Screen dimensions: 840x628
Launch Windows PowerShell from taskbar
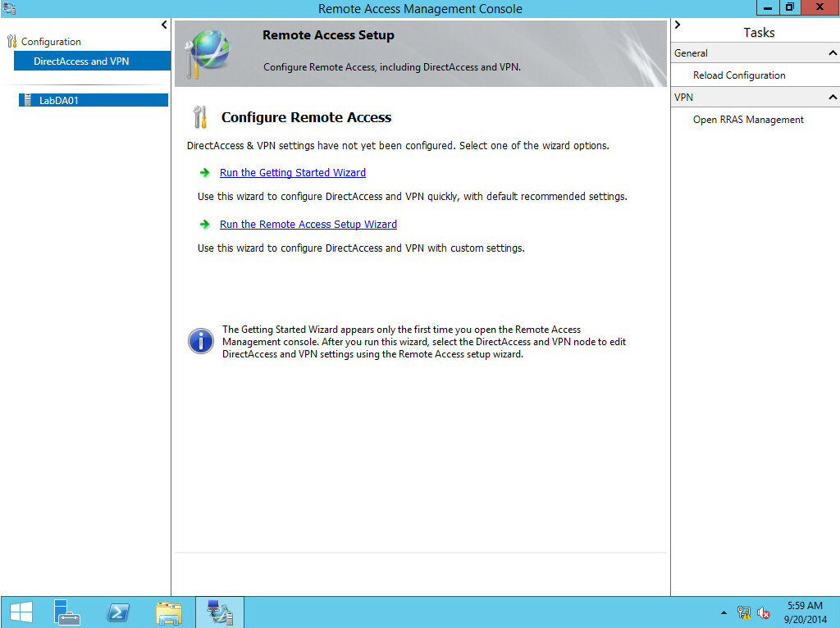click(118, 612)
